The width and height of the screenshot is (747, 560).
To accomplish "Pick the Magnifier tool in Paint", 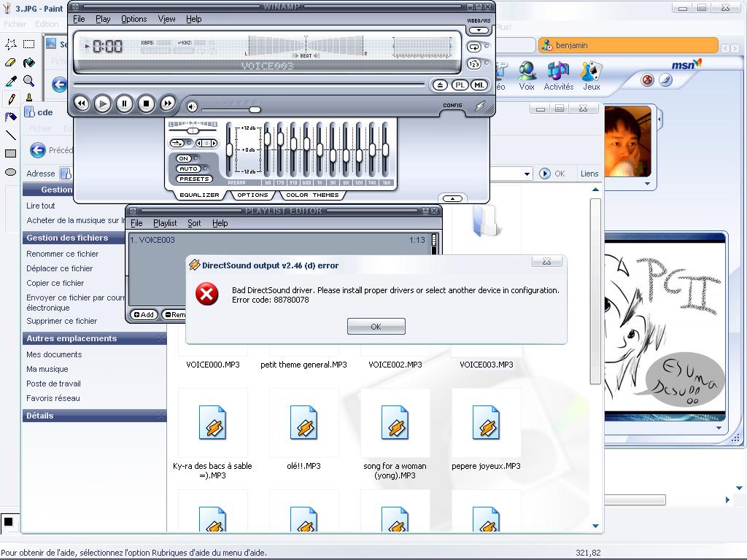I will tap(28, 81).
